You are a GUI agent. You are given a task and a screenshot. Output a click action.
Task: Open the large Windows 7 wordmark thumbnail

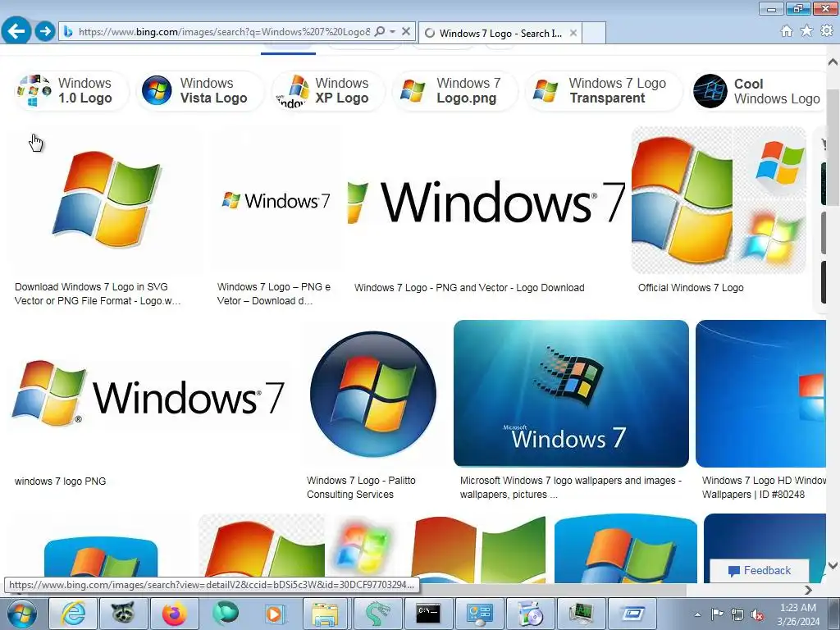tap(486, 200)
